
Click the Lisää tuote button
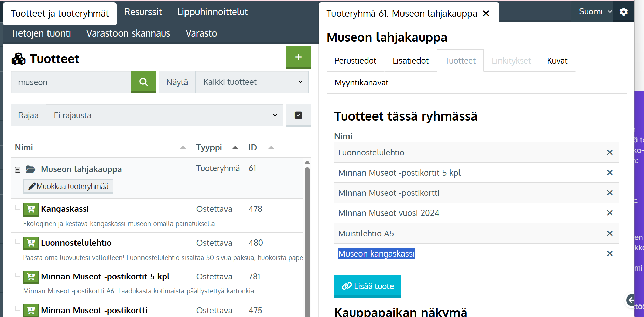point(368,286)
